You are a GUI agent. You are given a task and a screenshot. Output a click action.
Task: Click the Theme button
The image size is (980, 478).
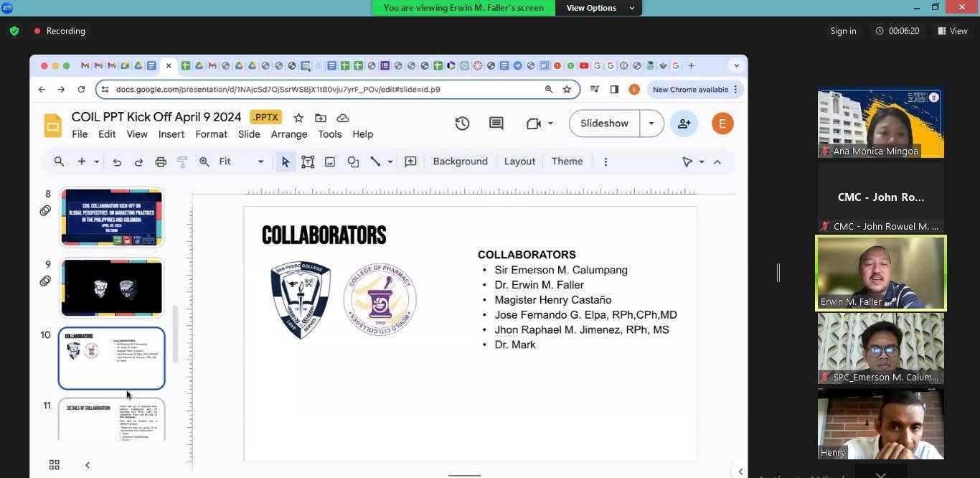click(x=567, y=161)
